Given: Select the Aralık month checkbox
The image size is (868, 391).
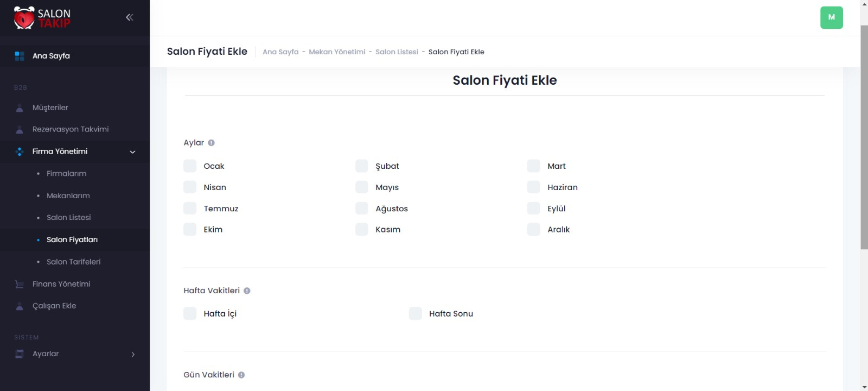Looking at the screenshot, I should [x=534, y=230].
